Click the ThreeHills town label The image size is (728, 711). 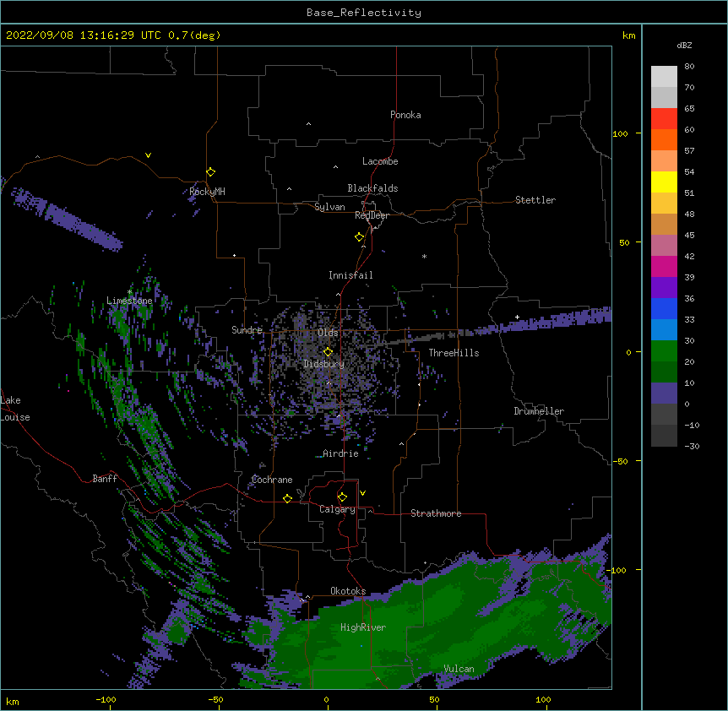pyautogui.click(x=454, y=353)
